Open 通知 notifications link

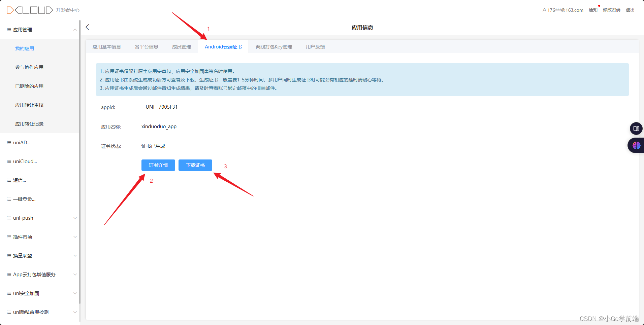tap(593, 10)
